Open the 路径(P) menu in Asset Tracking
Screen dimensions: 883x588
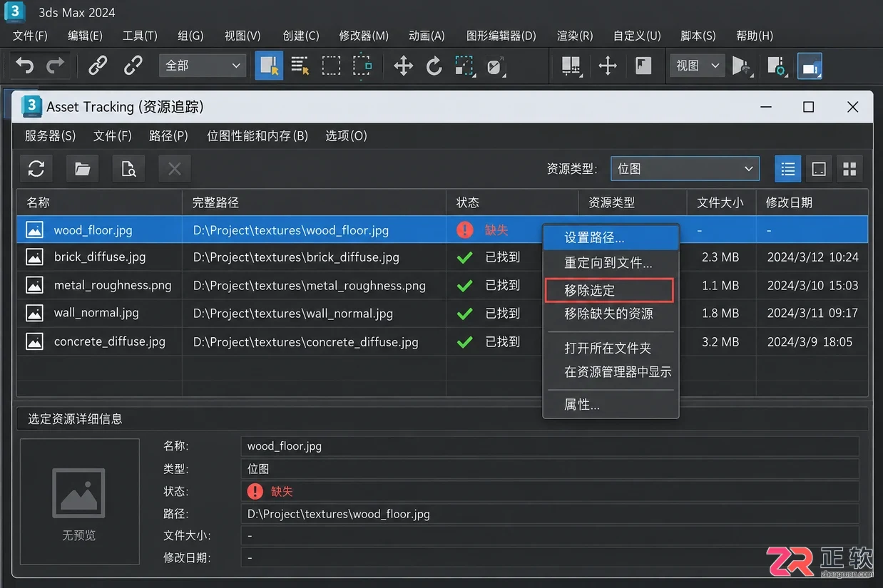(x=168, y=135)
